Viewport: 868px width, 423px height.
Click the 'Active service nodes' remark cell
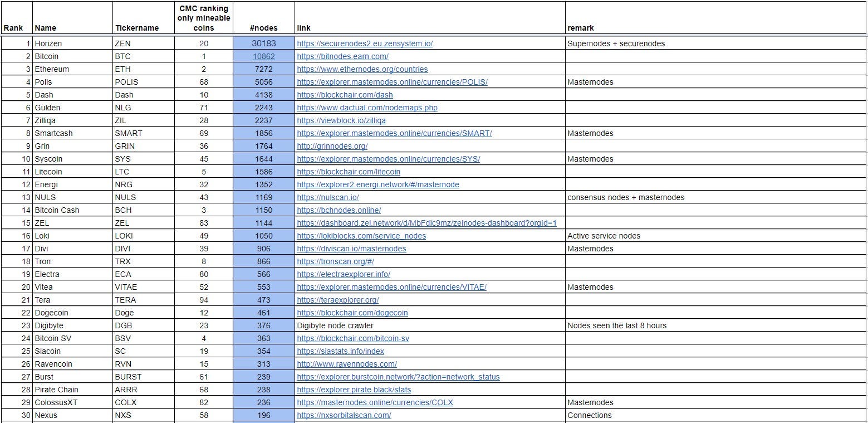tap(716, 236)
